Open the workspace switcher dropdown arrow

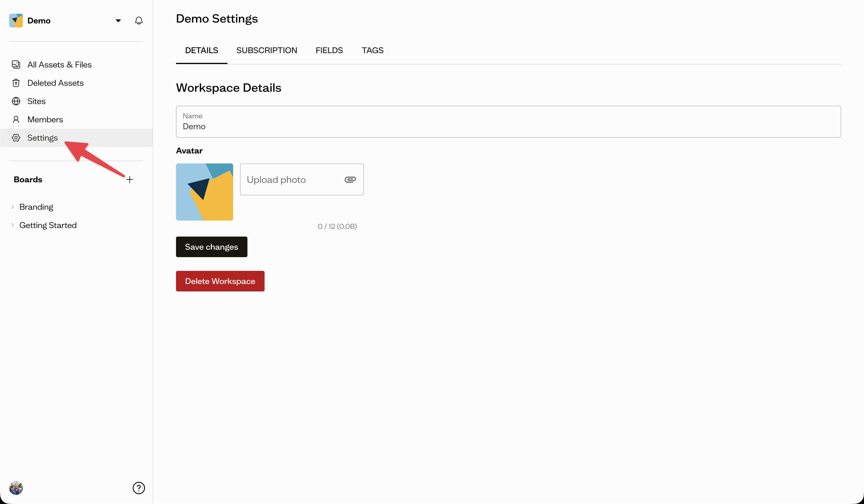118,21
